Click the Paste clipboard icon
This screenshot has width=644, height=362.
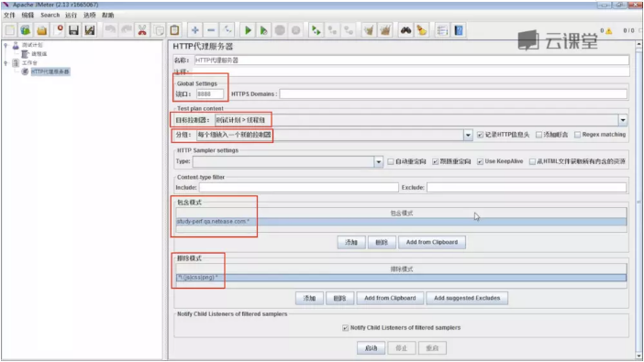(174, 30)
